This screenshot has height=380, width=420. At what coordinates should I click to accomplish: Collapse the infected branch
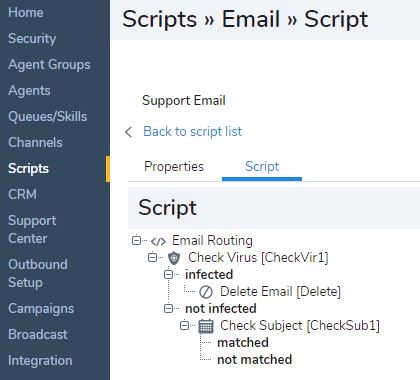point(168,274)
